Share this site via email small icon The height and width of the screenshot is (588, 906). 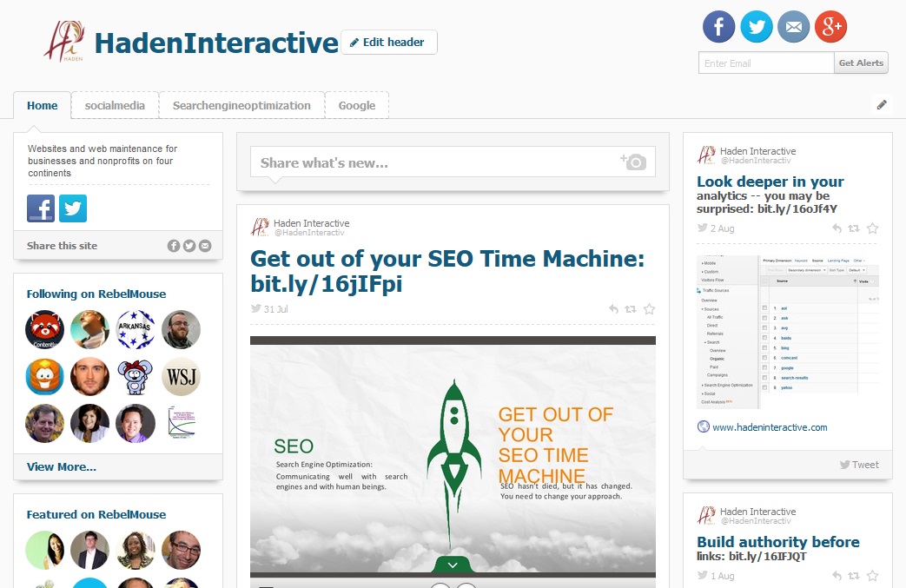coord(205,246)
